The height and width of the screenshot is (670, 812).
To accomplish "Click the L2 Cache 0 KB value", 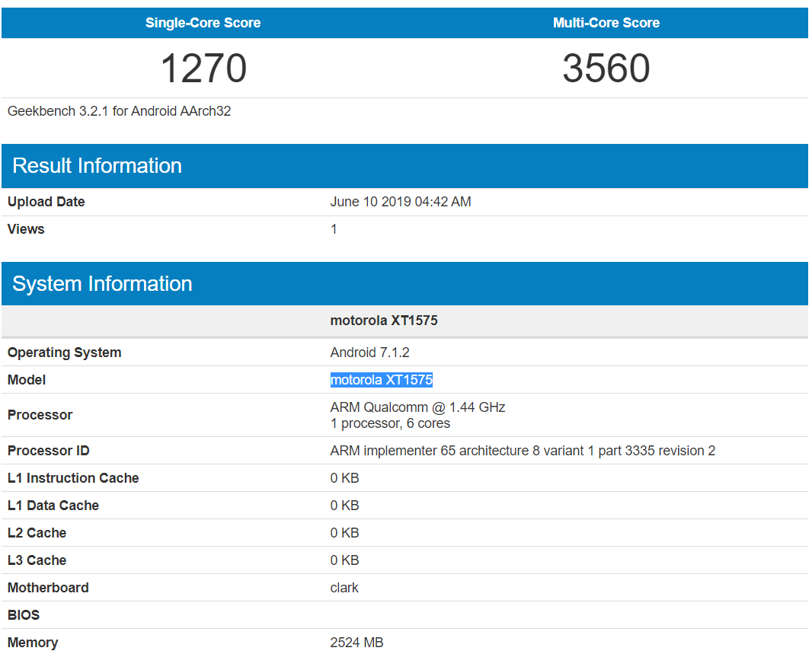I will pos(344,533).
